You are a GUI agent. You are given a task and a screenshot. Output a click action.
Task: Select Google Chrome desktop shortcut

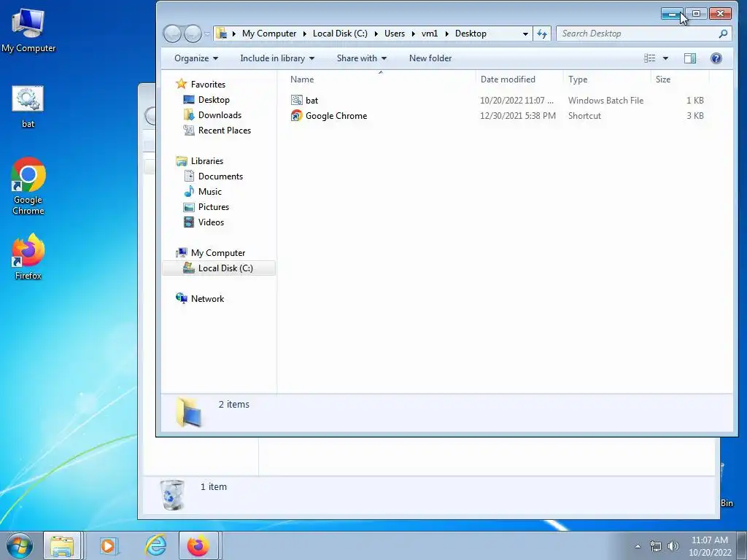pyautogui.click(x=28, y=186)
